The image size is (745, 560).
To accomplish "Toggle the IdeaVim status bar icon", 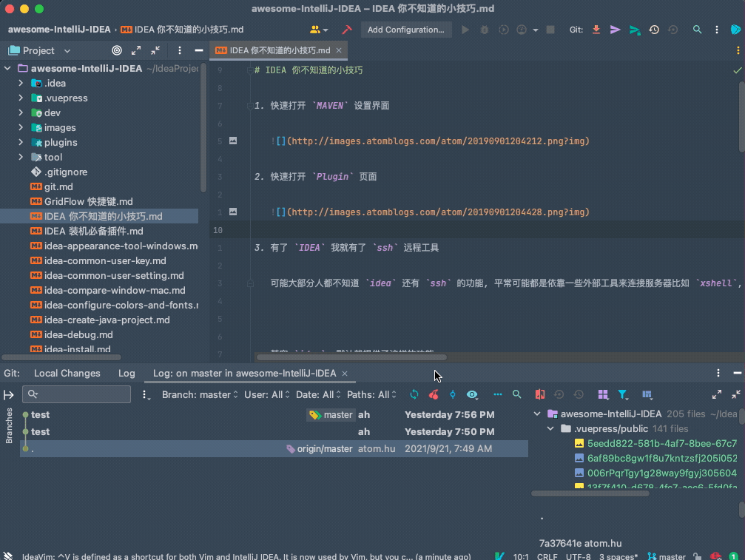I will (x=499, y=556).
